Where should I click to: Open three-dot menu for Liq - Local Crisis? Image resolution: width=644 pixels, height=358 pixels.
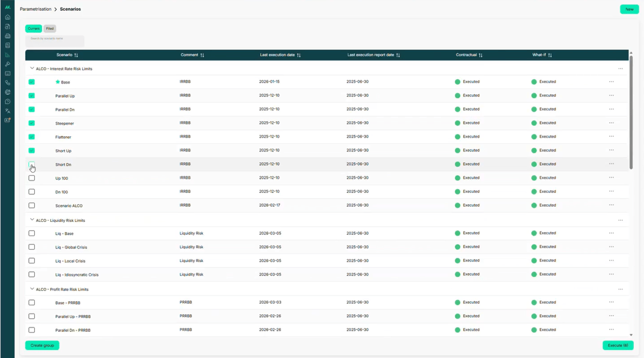611,260
